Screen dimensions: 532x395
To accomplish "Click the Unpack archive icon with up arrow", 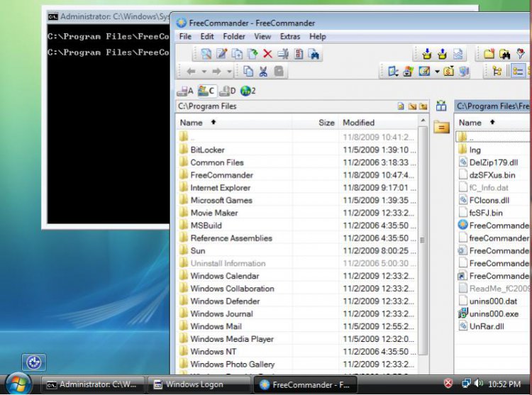I will tap(442, 54).
